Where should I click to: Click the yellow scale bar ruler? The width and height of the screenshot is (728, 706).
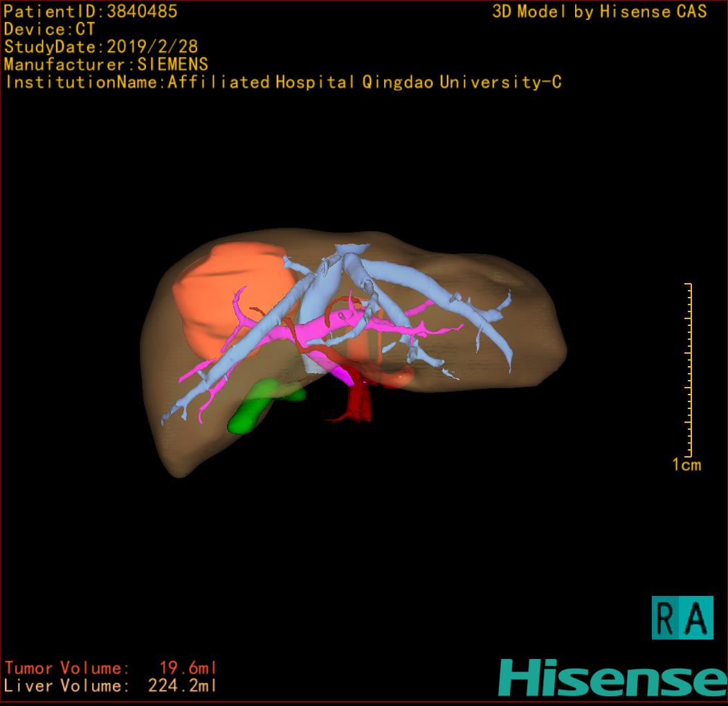point(689,369)
